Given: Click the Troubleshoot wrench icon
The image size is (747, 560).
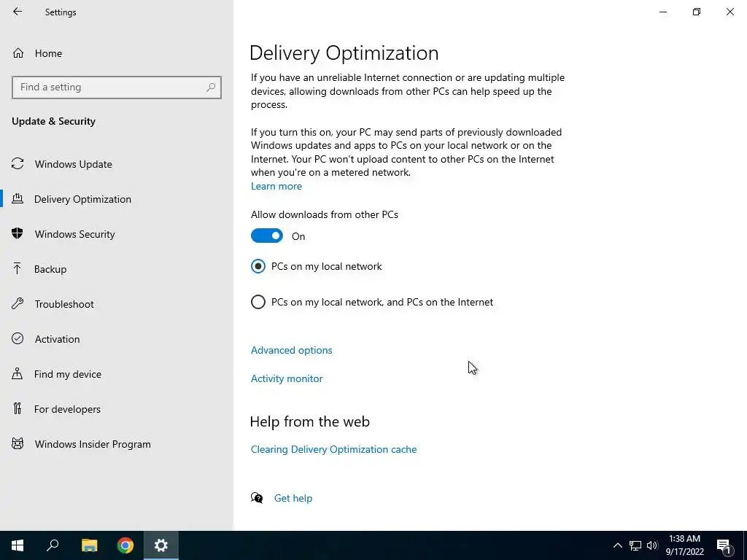Looking at the screenshot, I should [18, 304].
